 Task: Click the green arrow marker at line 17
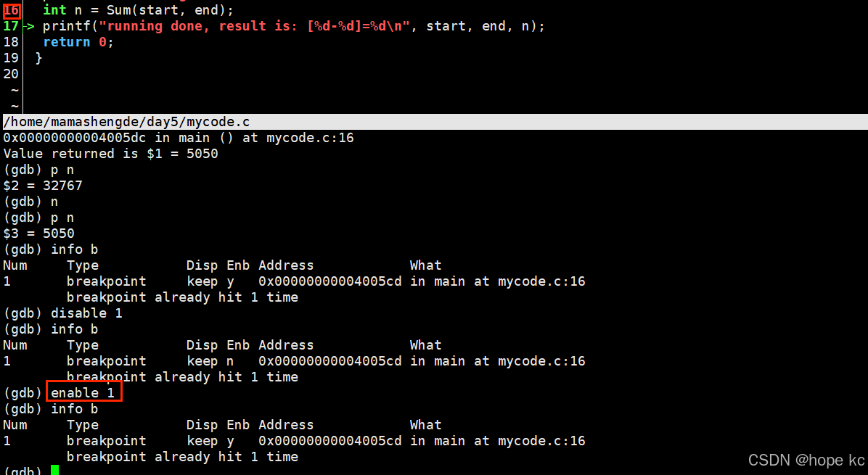click(29, 26)
